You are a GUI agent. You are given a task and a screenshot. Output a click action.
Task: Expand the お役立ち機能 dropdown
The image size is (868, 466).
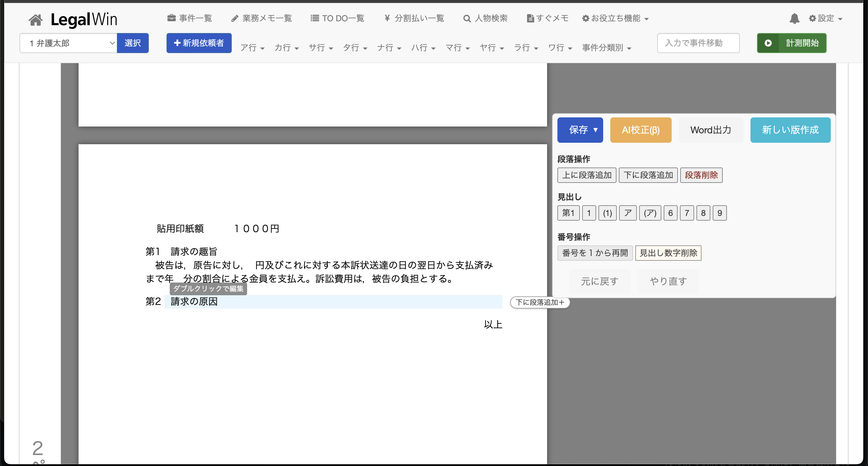(615, 18)
